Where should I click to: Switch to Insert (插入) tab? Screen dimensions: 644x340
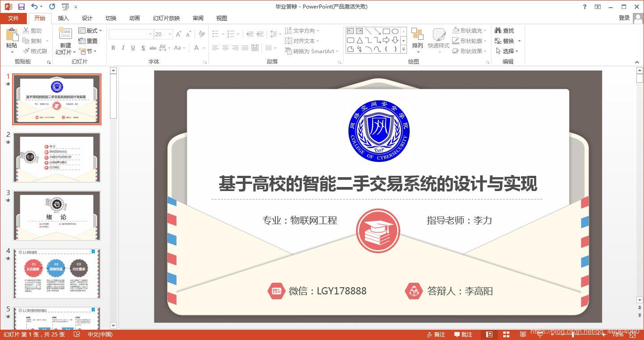64,18
